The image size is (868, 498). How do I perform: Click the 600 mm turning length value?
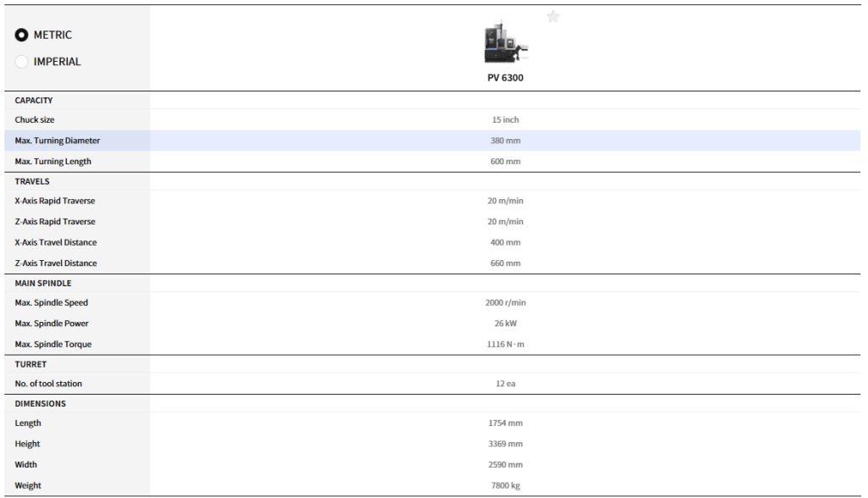pyautogui.click(x=505, y=161)
